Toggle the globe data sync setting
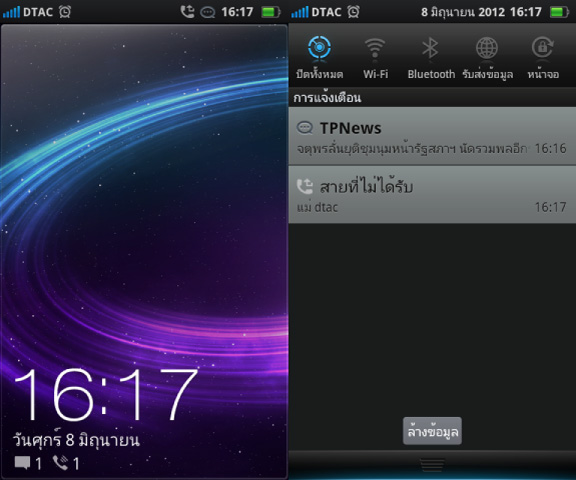 [487, 58]
